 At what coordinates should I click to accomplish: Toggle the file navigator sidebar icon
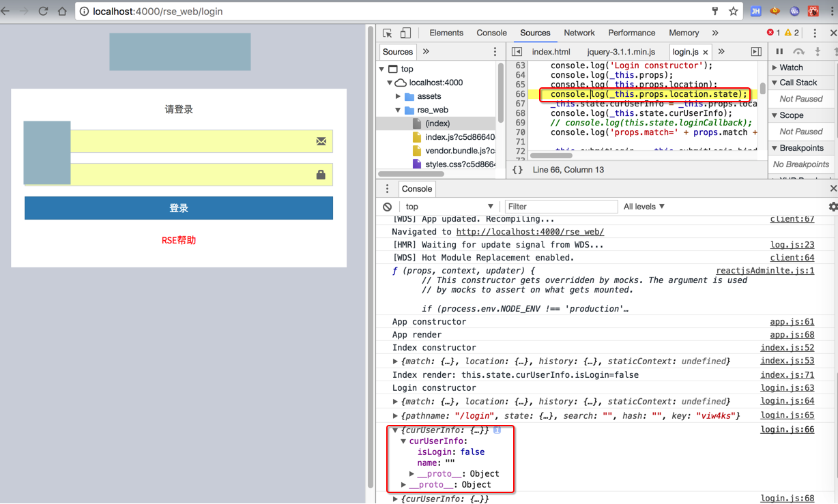click(x=517, y=52)
